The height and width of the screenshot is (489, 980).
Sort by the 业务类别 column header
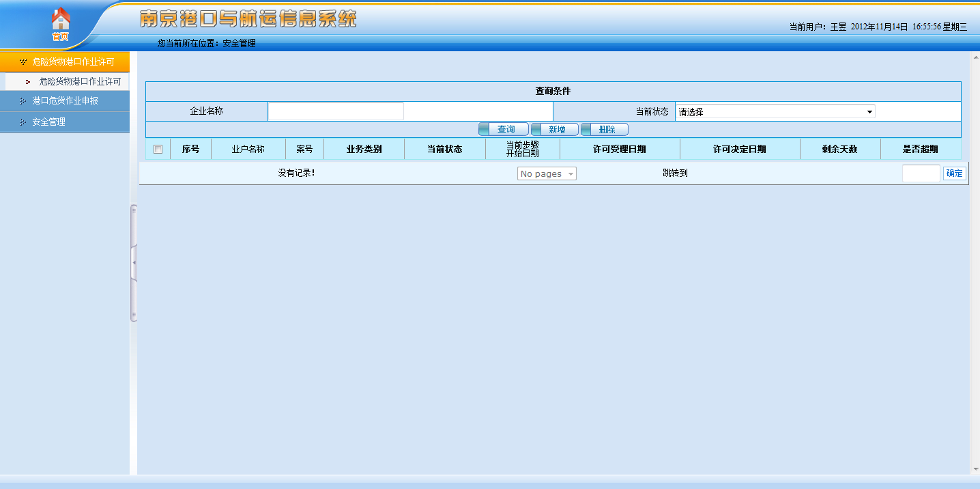[x=364, y=150]
